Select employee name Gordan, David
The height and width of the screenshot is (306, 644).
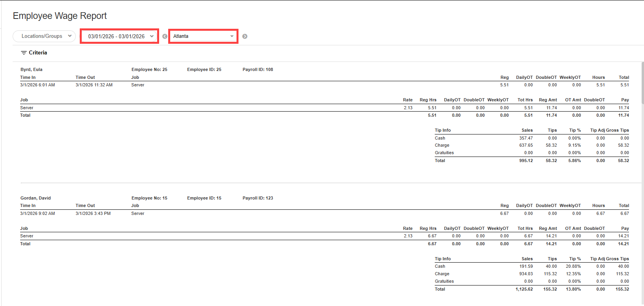(x=36, y=198)
